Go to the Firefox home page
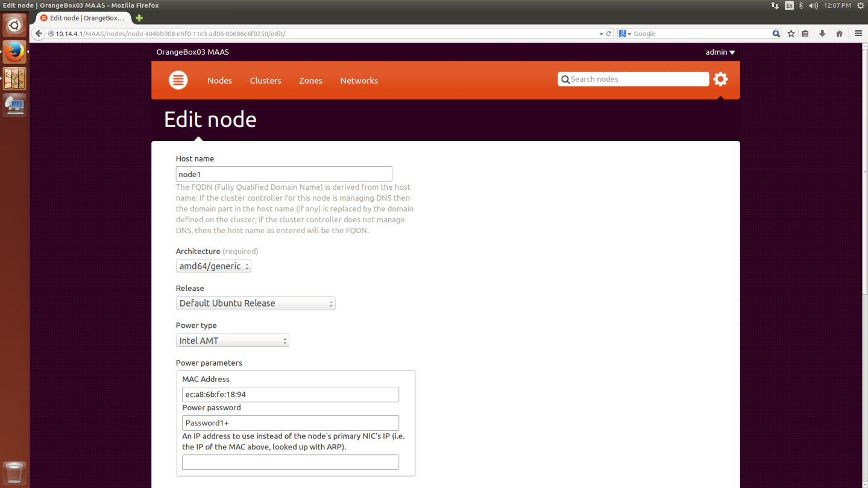Image resolution: width=868 pixels, height=488 pixels. [x=839, y=34]
